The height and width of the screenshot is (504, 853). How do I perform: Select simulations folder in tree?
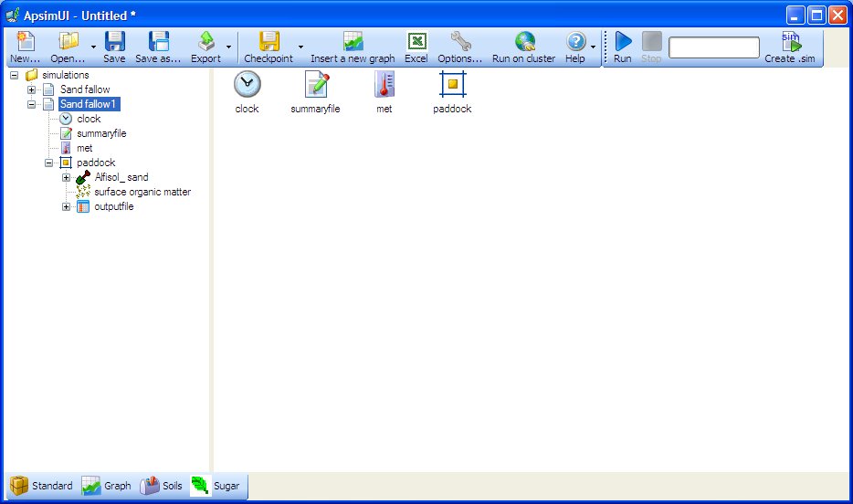(x=65, y=75)
